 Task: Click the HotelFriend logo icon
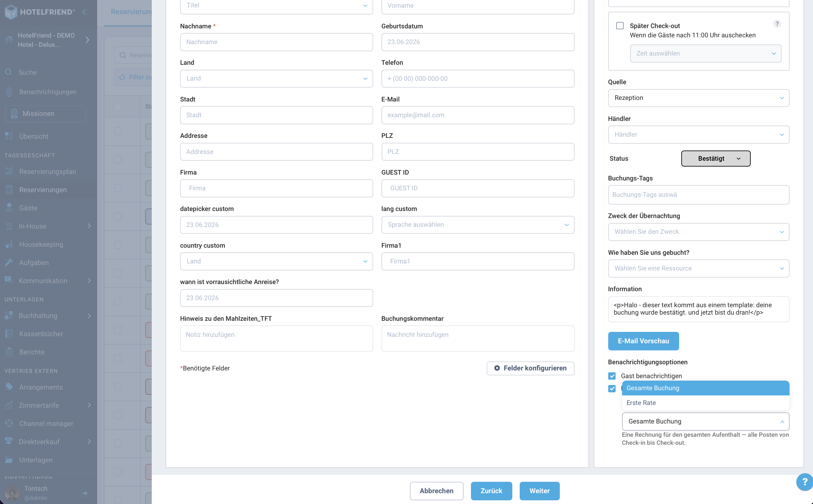(x=11, y=12)
